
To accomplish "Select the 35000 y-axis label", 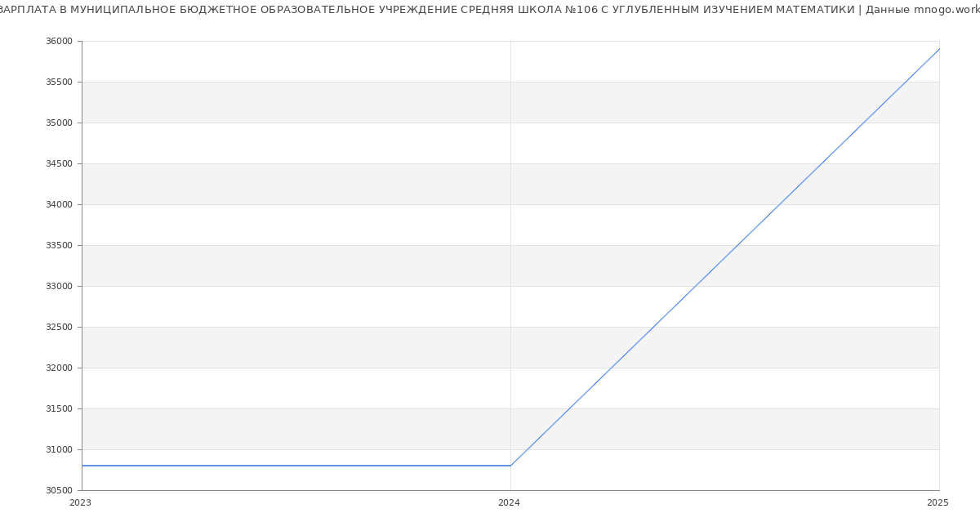I will (x=59, y=123).
